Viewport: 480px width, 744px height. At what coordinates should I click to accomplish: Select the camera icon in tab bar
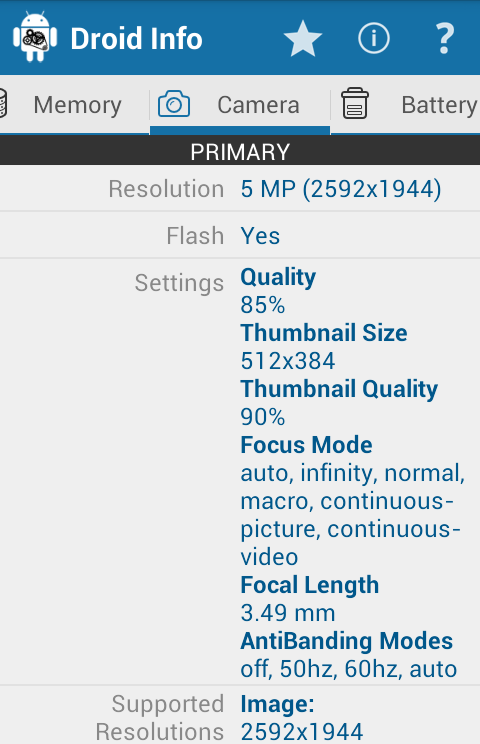pyautogui.click(x=174, y=104)
